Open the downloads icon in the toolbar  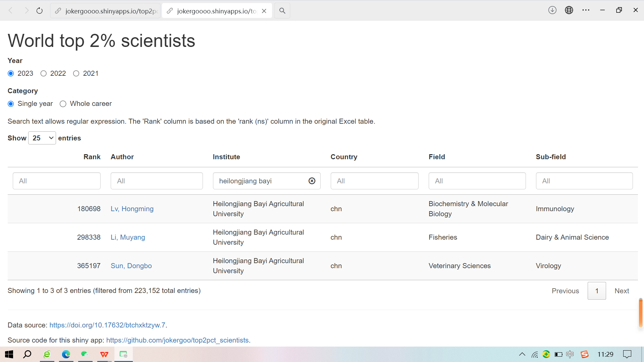coord(552,10)
